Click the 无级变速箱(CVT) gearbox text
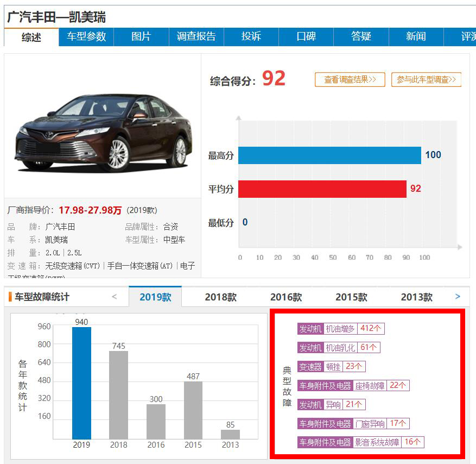 click(x=73, y=266)
